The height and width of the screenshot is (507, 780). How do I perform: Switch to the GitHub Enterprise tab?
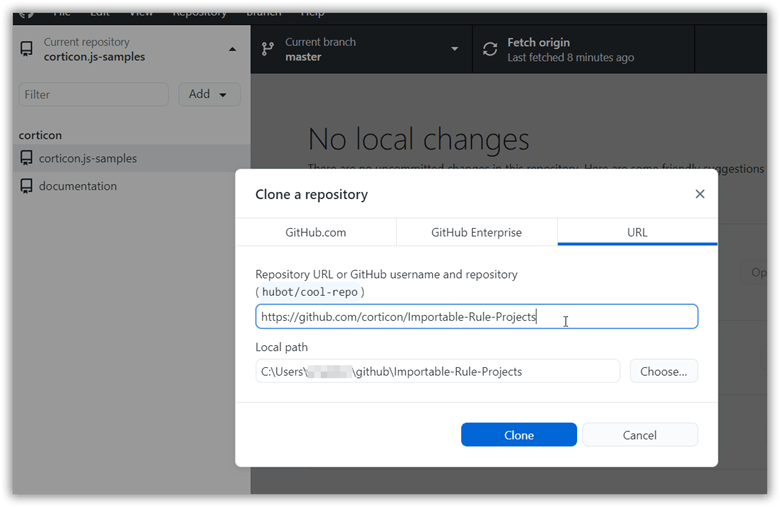476,232
